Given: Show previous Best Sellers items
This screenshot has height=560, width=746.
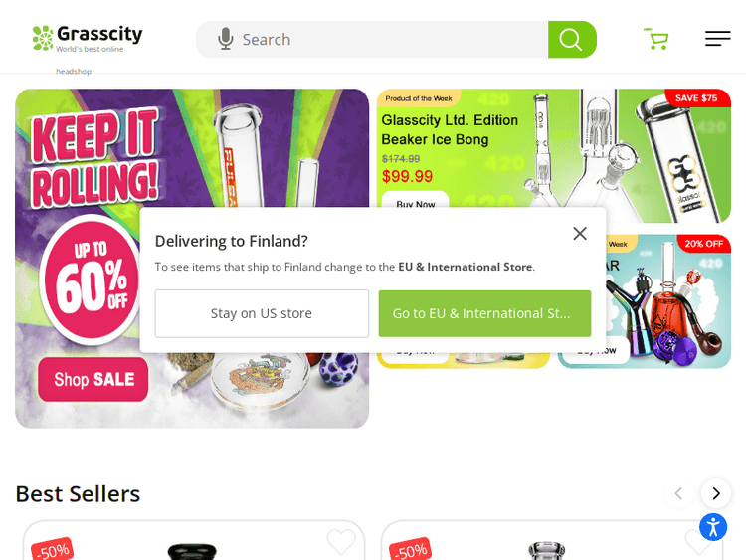Looking at the screenshot, I should [x=678, y=493].
